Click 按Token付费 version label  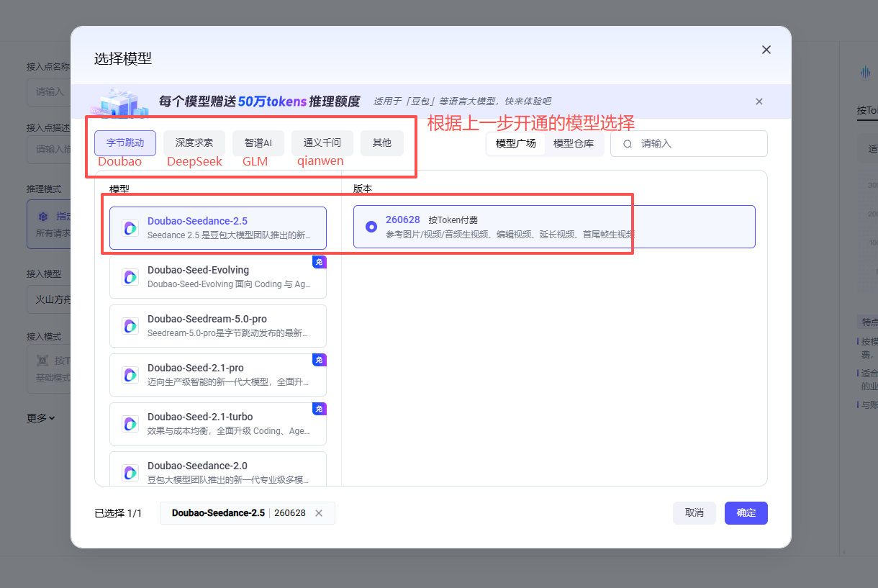[x=453, y=220]
